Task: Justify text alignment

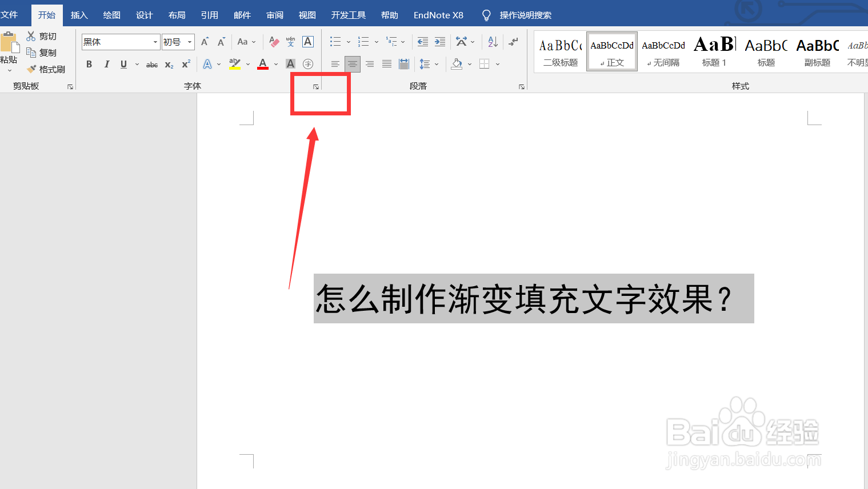Action: pos(387,64)
